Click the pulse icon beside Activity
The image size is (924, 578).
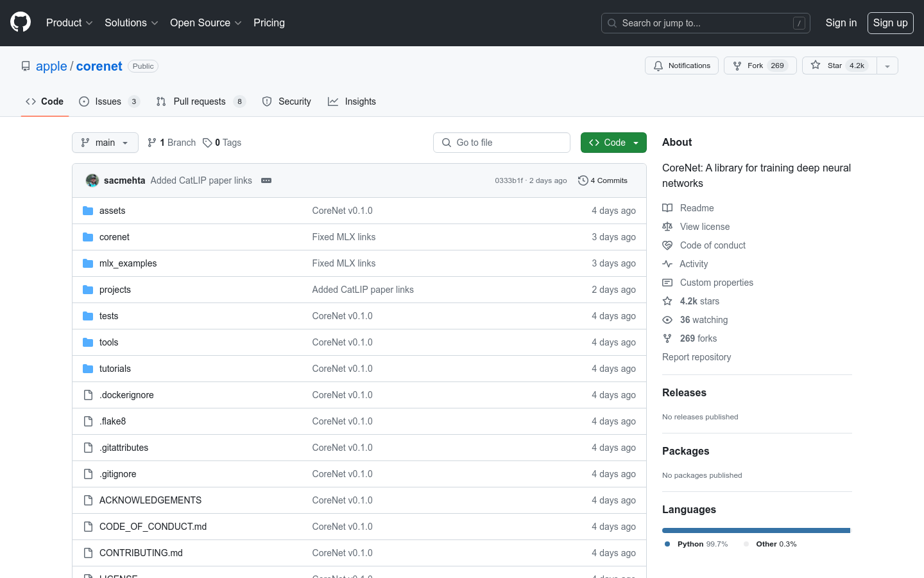tap(667, 264)
